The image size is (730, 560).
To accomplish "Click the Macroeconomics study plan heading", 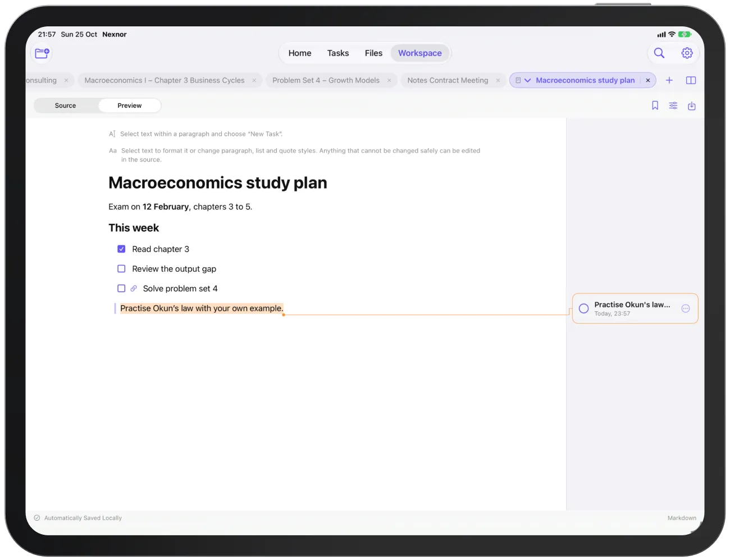I will tap(218, 183).
